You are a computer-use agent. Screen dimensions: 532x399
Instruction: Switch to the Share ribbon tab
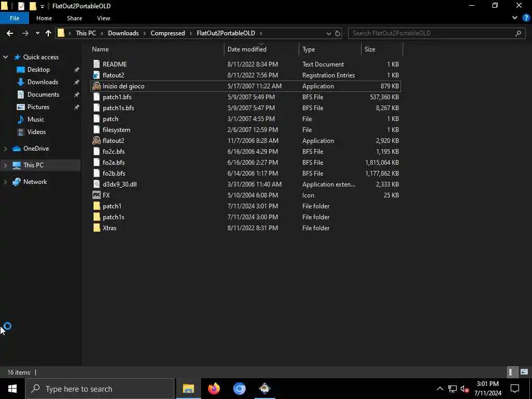[74, 18]
